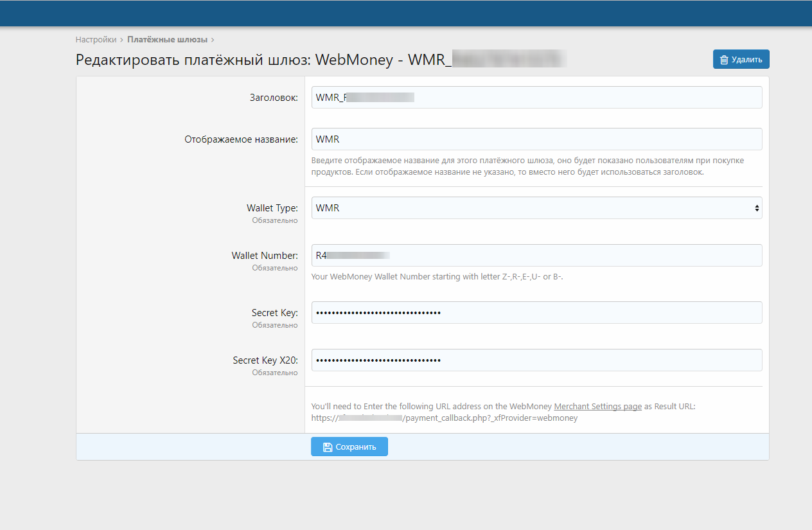Click the Wallet Type label
The height and width of the screenshot is (530, 812).
point(272,208)
